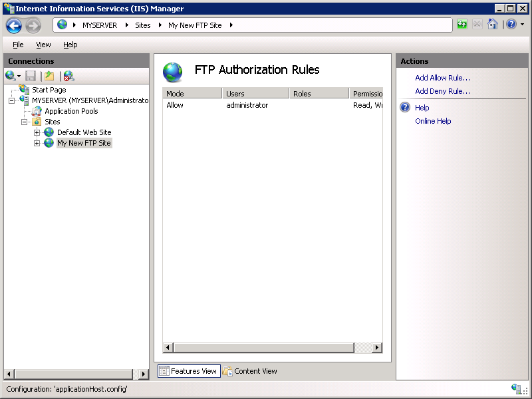Click Add Deny Rule in the Actions pane
The width and height of the screenshot is (532, 399).
pyautogui.click(x=442, y=91)
